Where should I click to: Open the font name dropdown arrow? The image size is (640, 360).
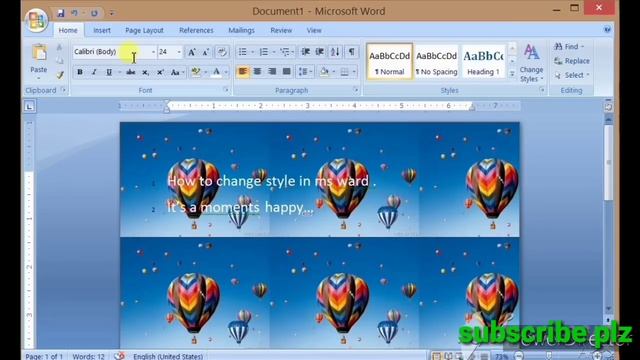153,52
